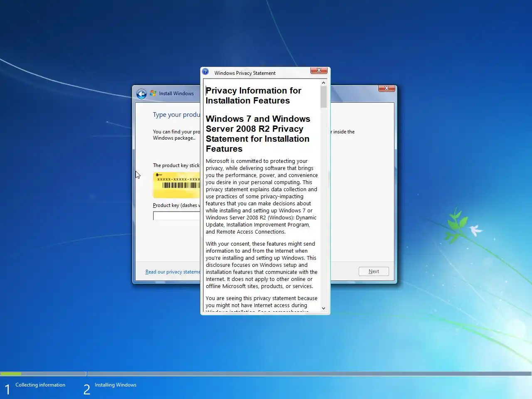Click the Windows flag icon beside Install Windows

tap(153, 94)
